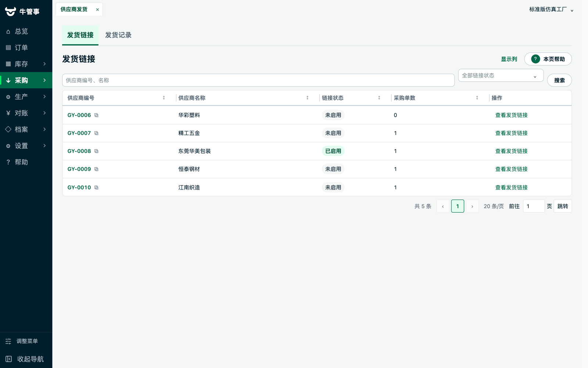Click the 前往 page number input
The height and width of the screenshot is (368, 588).
tap(534, 206)
